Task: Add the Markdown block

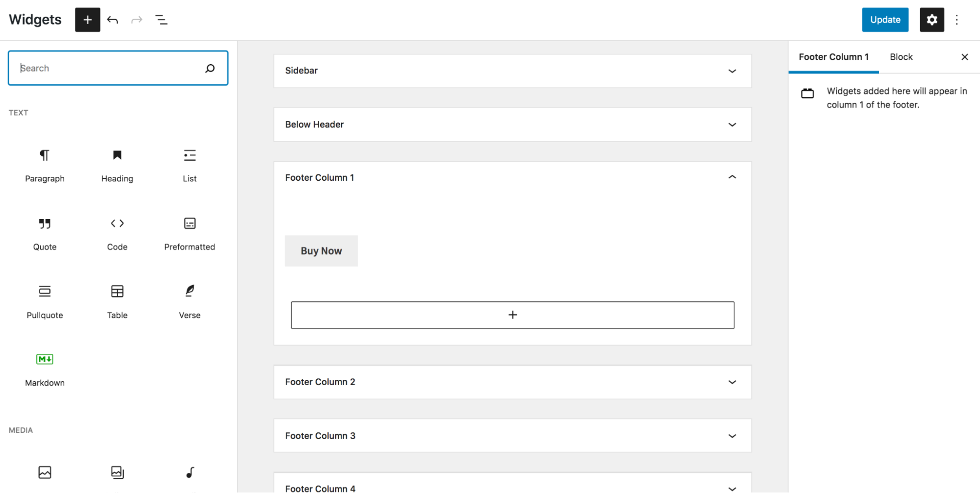Action: pyautogui.click(x=45, y=369)
